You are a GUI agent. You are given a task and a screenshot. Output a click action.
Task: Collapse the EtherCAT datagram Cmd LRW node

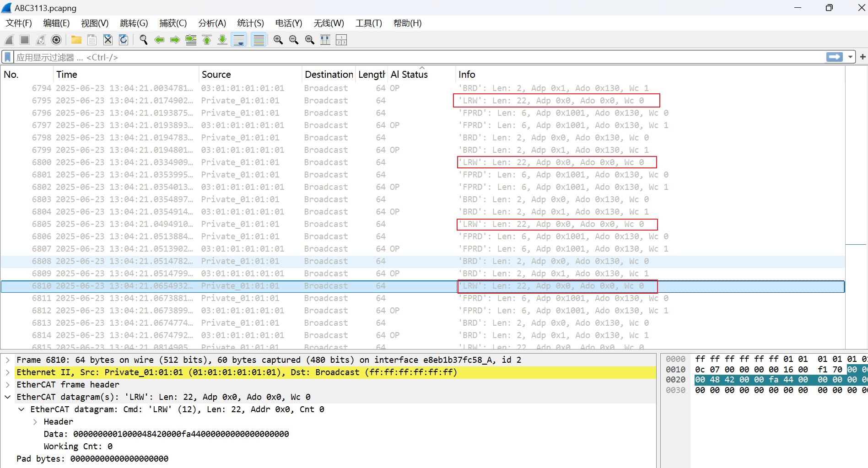coord(22,409)
